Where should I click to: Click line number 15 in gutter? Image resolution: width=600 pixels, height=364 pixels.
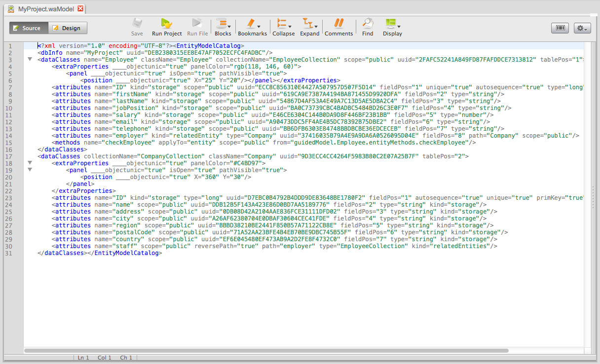click(x=10, y=143)
